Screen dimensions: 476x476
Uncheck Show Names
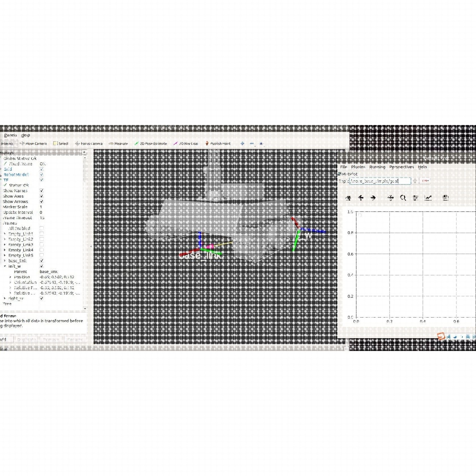42,191
